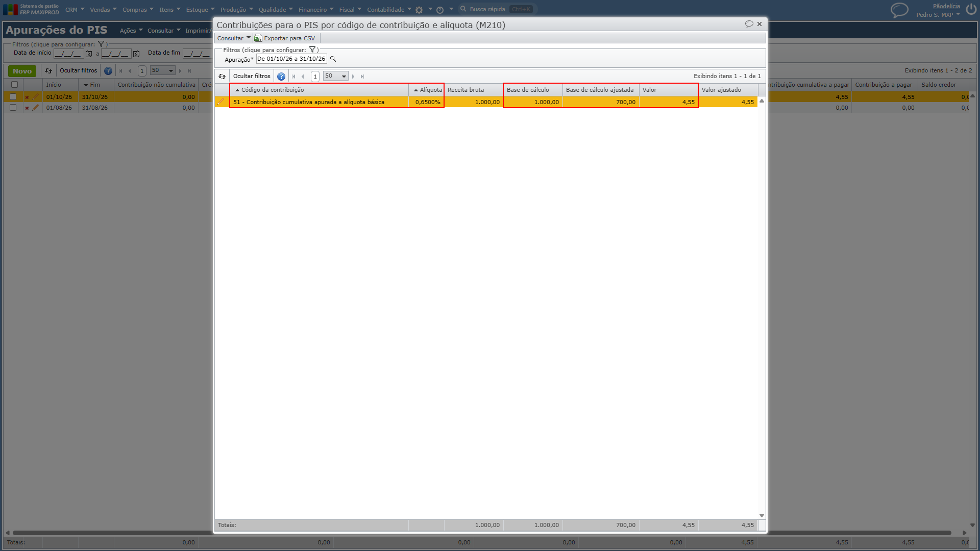
Task: Expand the Consultar dropdown in Apurações do PIS
Action: click(164, 31)
